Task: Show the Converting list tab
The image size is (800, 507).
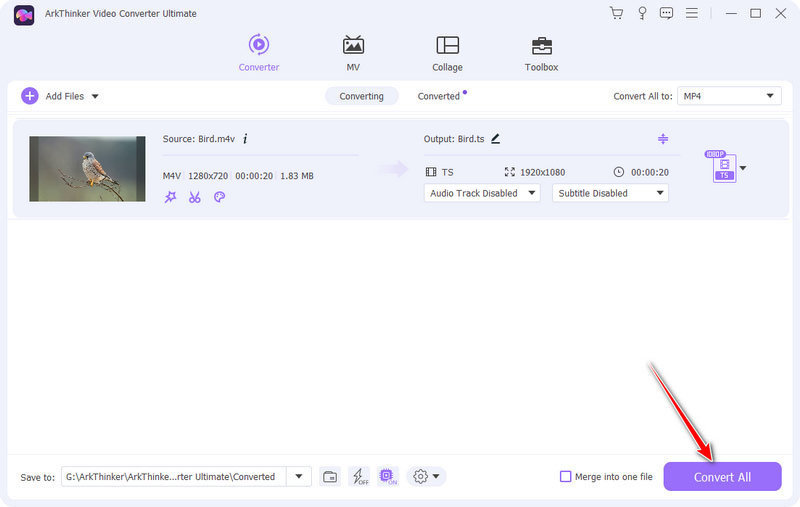Action: [361, 96]
